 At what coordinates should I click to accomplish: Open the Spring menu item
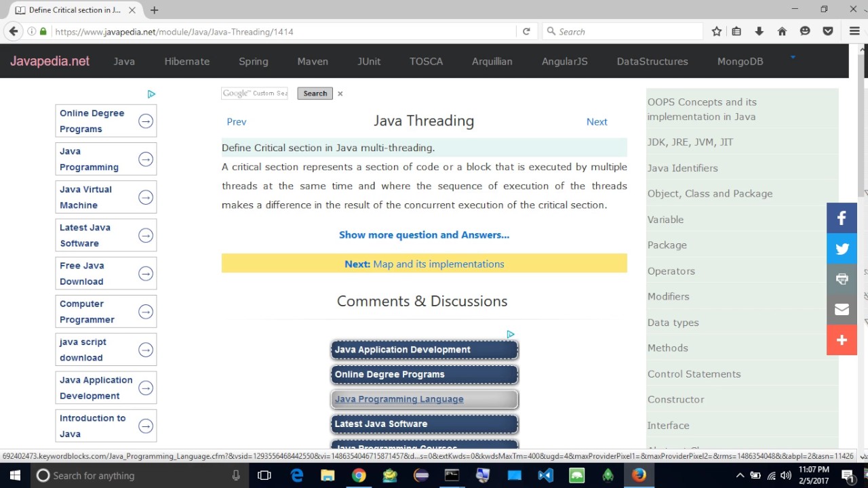pos(254,61)
